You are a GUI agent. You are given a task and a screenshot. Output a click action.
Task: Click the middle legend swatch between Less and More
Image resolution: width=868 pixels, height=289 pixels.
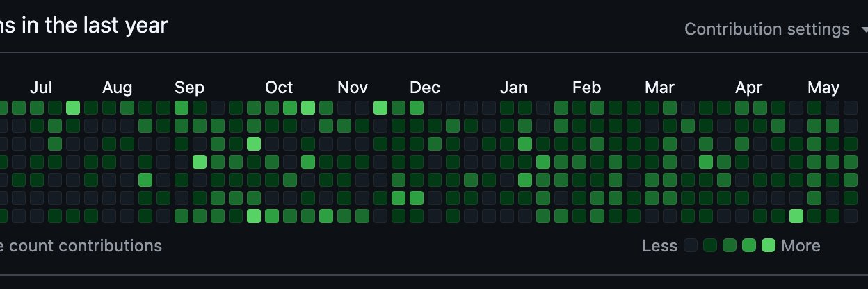point(730,245)
